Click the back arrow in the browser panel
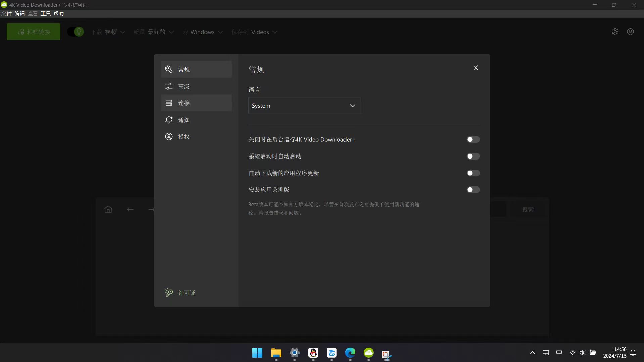644x362 pixels. tap(130, 209)
